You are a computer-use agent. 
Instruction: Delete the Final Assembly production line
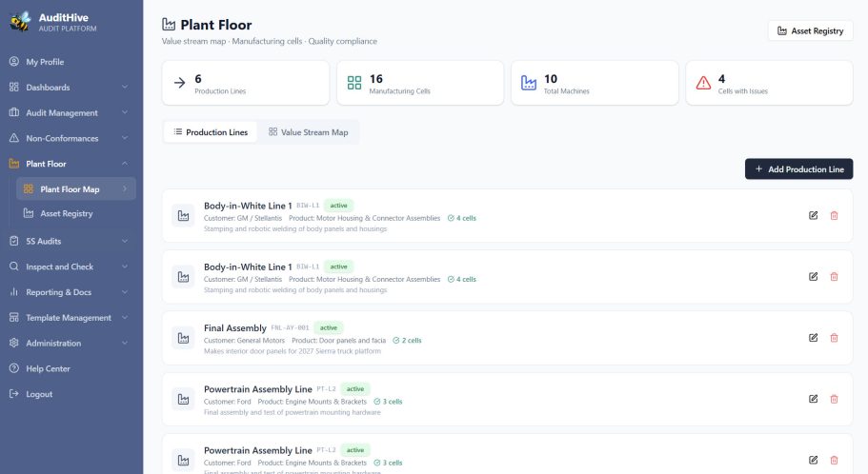[834, 337]
